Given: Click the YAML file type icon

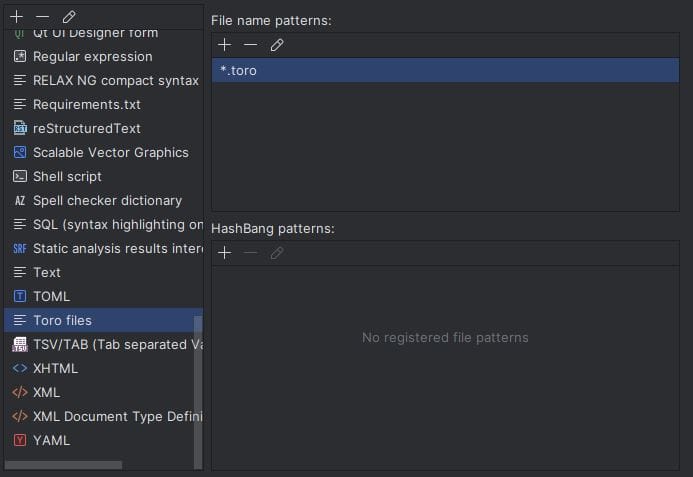Looking at the screenshot, I should coord(20,440).
